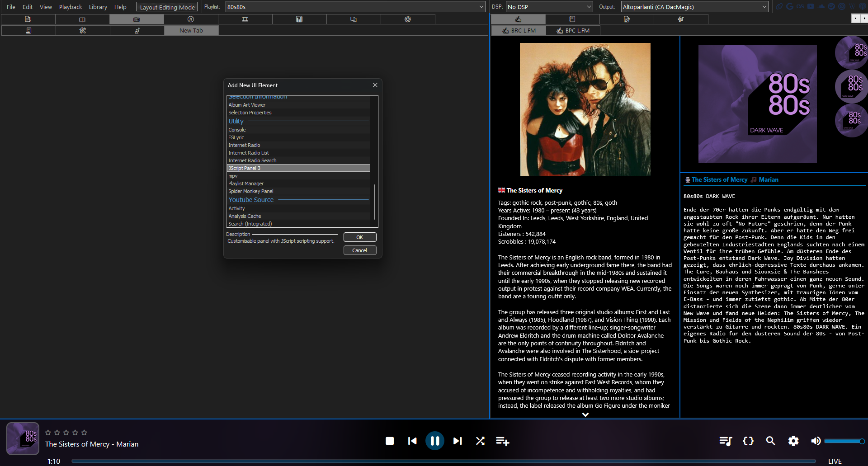Viewport: 868px width, 466px height.
Task: Select Analysis Cache in element list
Action: [x=298, y=216]
